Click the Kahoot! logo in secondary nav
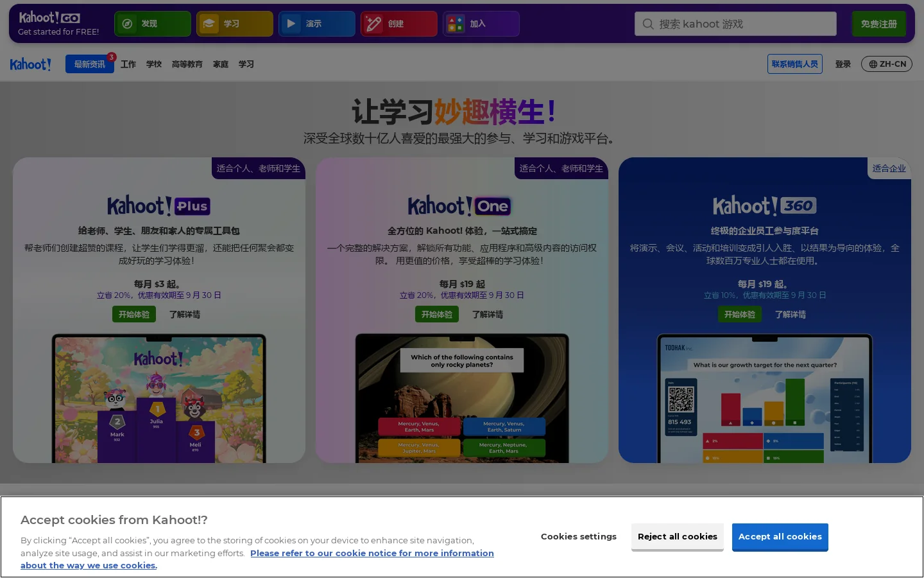924x578 pixels. [30, 64]
